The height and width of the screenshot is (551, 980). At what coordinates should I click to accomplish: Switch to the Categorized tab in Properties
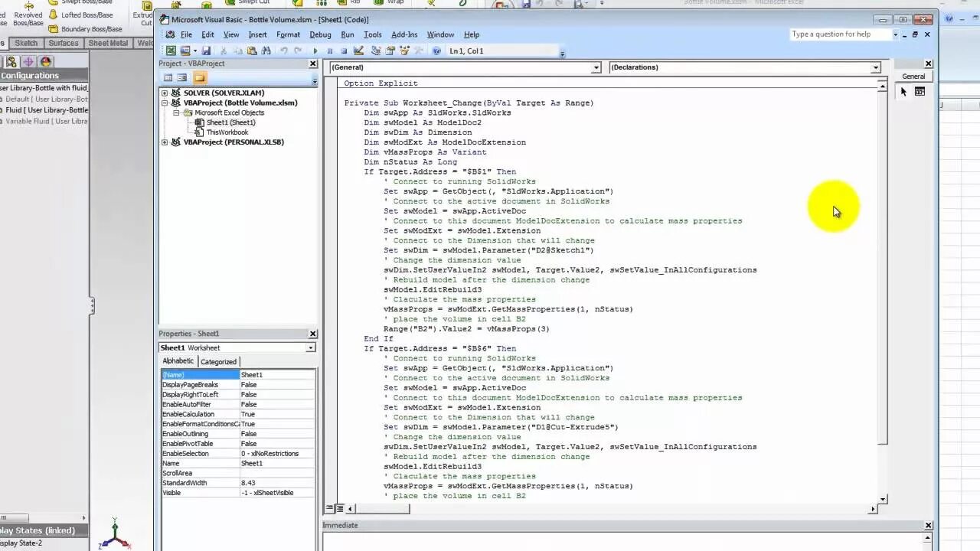coord(218,361)
